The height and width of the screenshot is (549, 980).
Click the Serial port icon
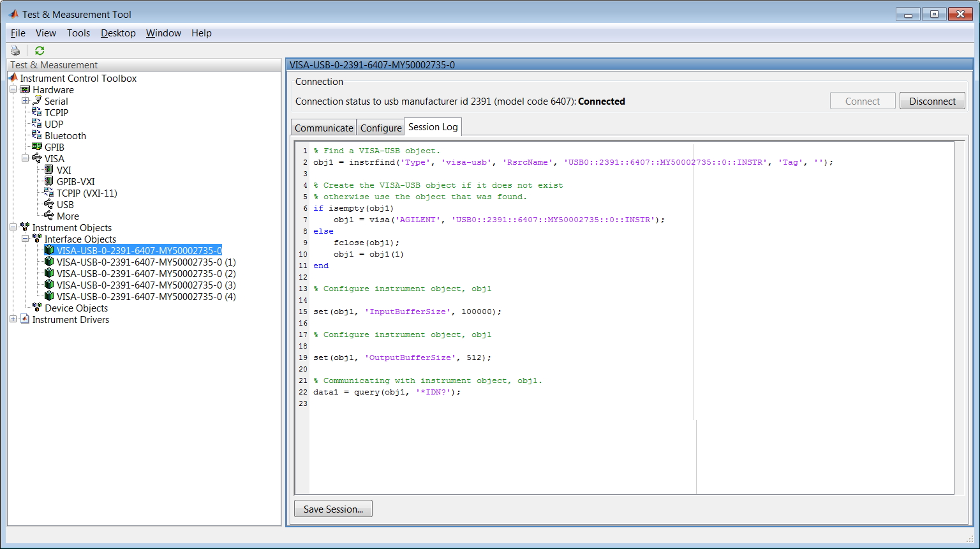(37, 101)
